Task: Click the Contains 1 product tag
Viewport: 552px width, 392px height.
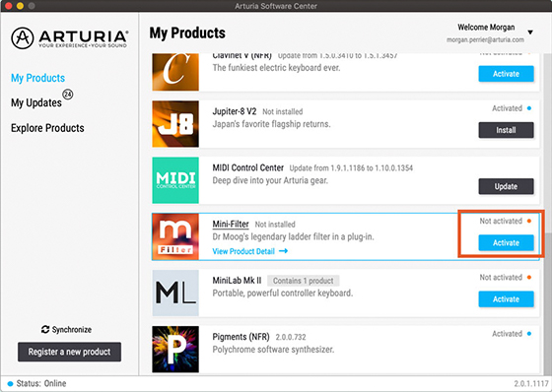Action: coord(304,281)
